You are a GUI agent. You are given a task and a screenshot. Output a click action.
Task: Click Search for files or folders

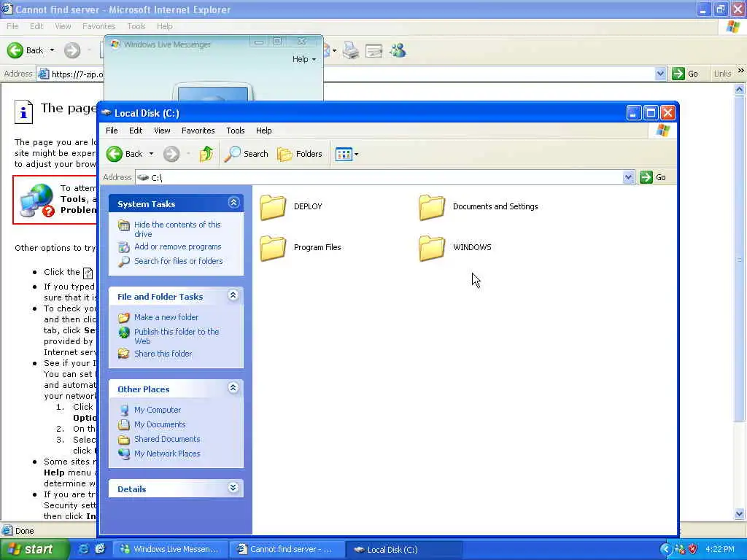pyautogui.click(x=179, y=261)
